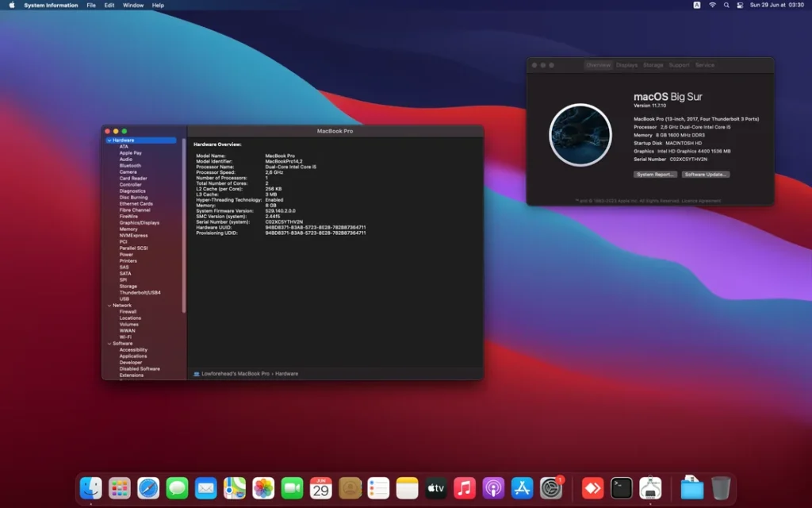The height and width of the screenshot is (508, 812).
Task: Launch Apple TV from the Dock
Action: [x=436, y=488]
